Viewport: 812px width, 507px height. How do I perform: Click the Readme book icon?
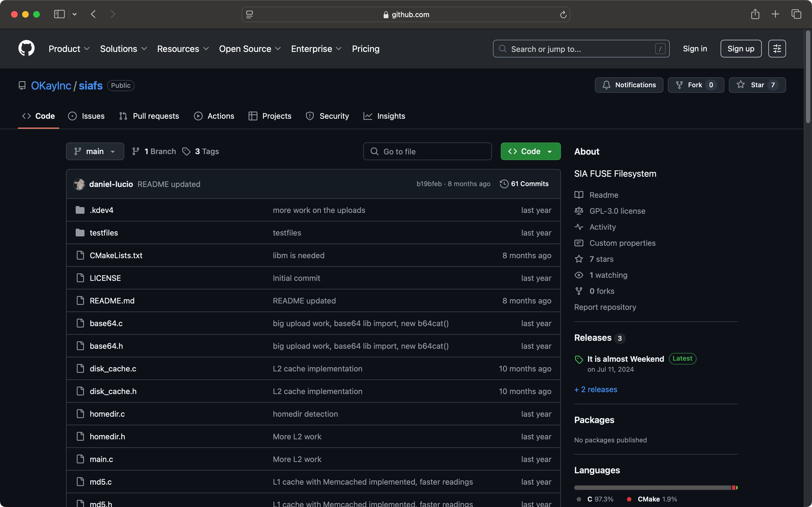click(579, 195)
